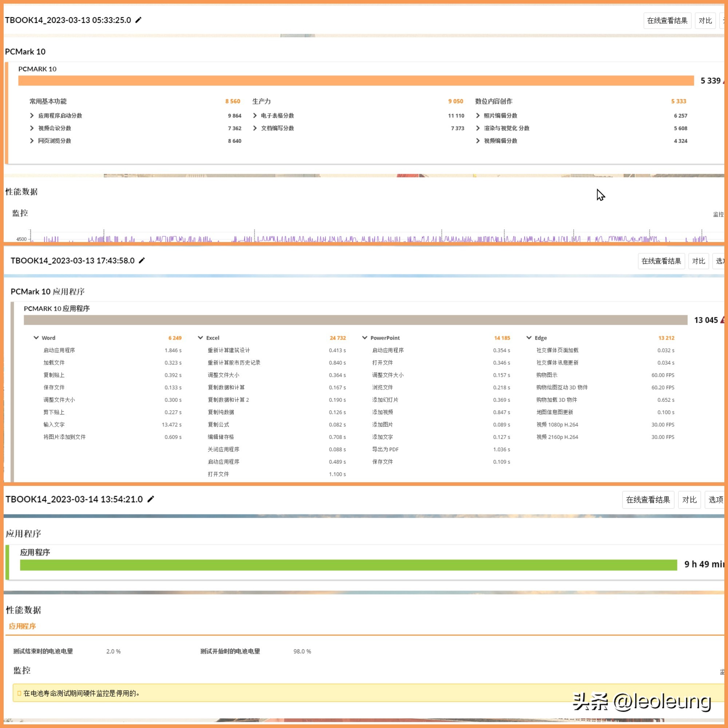
Task: Click pencil edit icon beside 17:43:58.0 title
Action: (142, 260)
